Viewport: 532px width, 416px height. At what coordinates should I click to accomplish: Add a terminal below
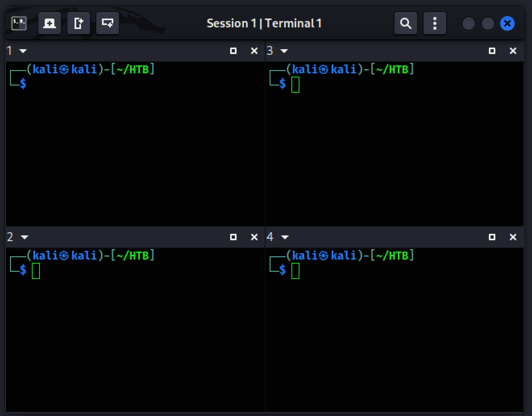click(x=108, y=23)
